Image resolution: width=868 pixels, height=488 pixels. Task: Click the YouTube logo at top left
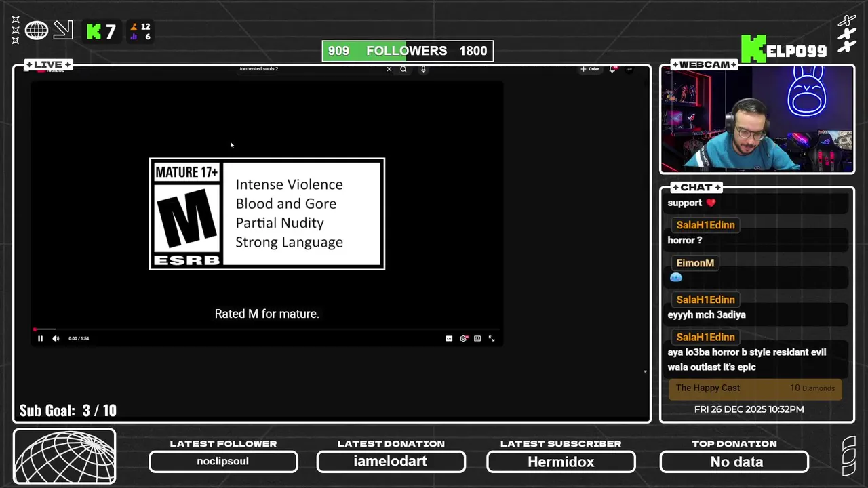pyautogui.click(x=51, y=69)
